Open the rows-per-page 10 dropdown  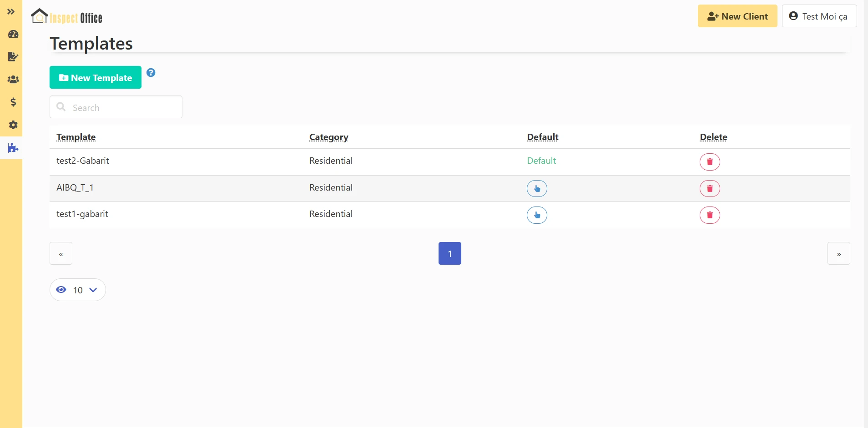click(x=78, y=290)
